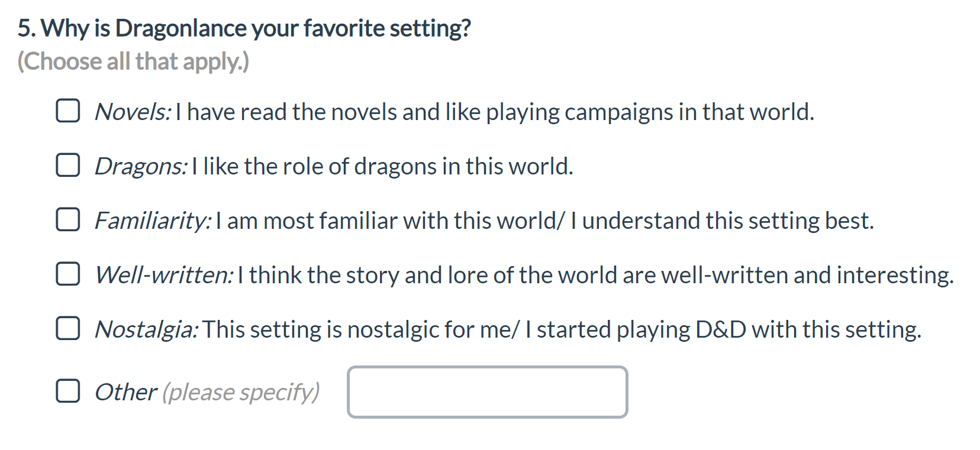Tick the Other (please specify) checkbox
This screenshot has width=980, height=450.
(x=68, y=391)
